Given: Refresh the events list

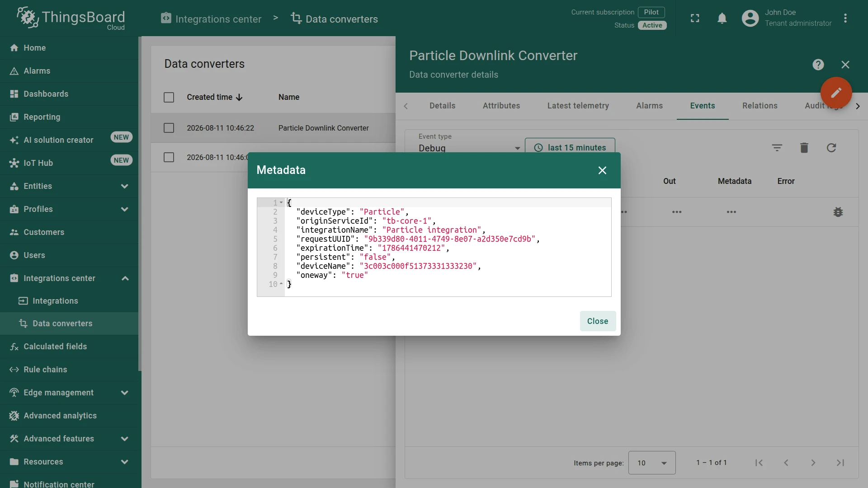Looking at the screenshot, I should [x=831, y=148].
